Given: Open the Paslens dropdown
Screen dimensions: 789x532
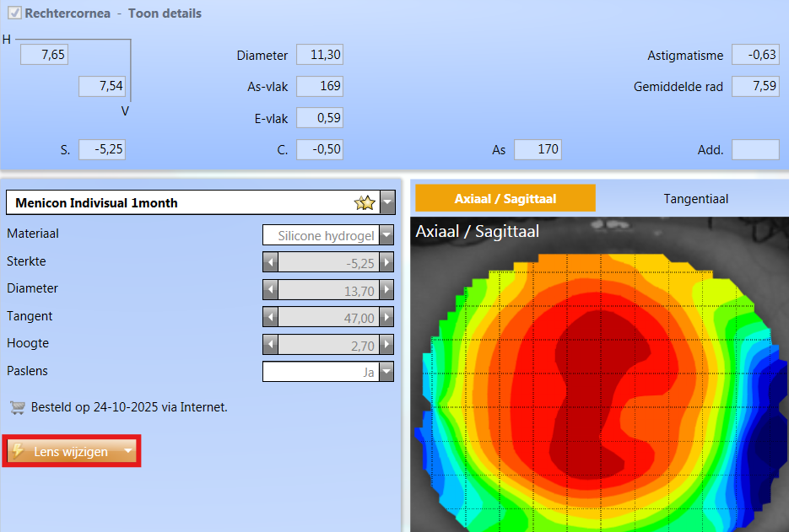Looking at the screenshot, I should point(386,372).
